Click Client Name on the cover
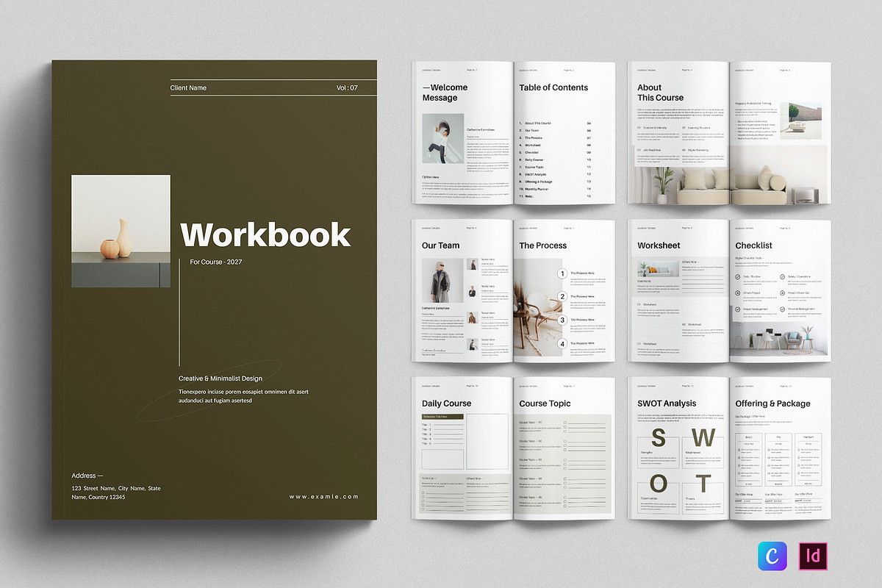This screenshot has width=882, height=588. [x=188, y=88]
